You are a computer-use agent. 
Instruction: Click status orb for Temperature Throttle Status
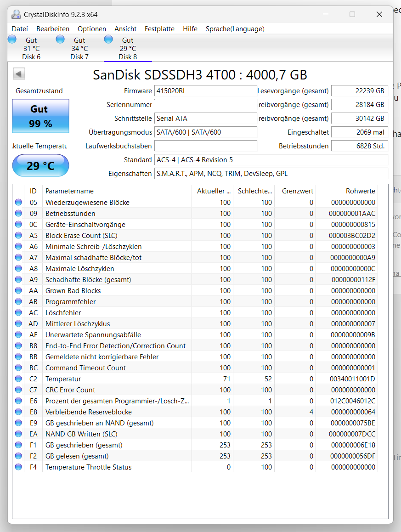18,467
